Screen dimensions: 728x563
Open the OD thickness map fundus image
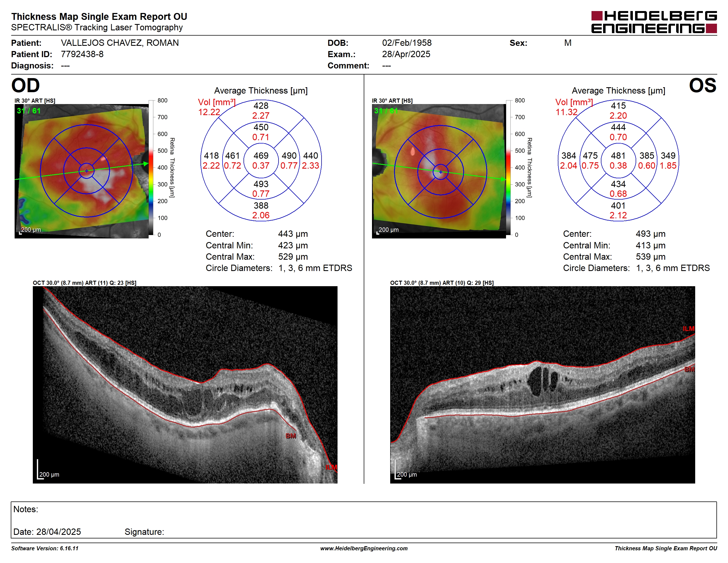click(x=82, y=171)
